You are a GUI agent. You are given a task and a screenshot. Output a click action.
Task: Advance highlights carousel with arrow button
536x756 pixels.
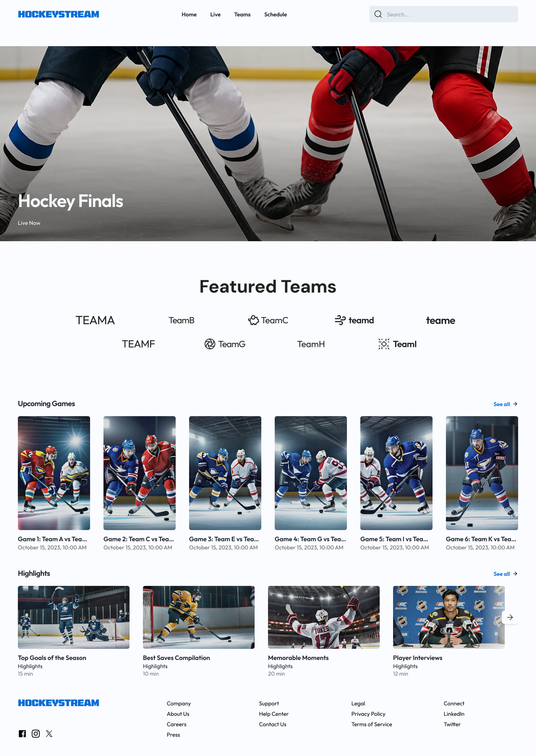click(x=510, y=617)
